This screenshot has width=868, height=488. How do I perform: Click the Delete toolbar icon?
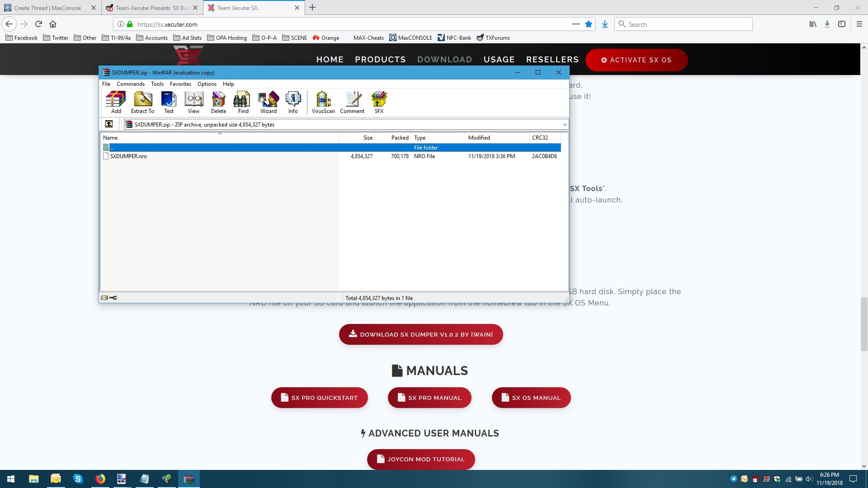coord(218,102)
